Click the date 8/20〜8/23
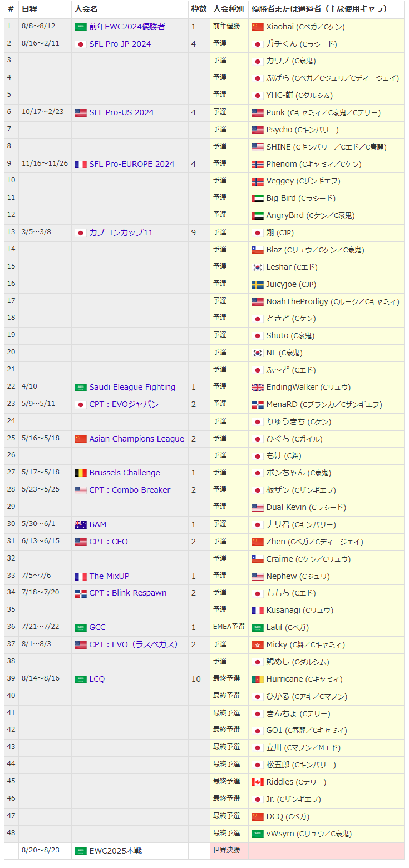The height and width of the screenshot is (868, 409). pos(40,850)
